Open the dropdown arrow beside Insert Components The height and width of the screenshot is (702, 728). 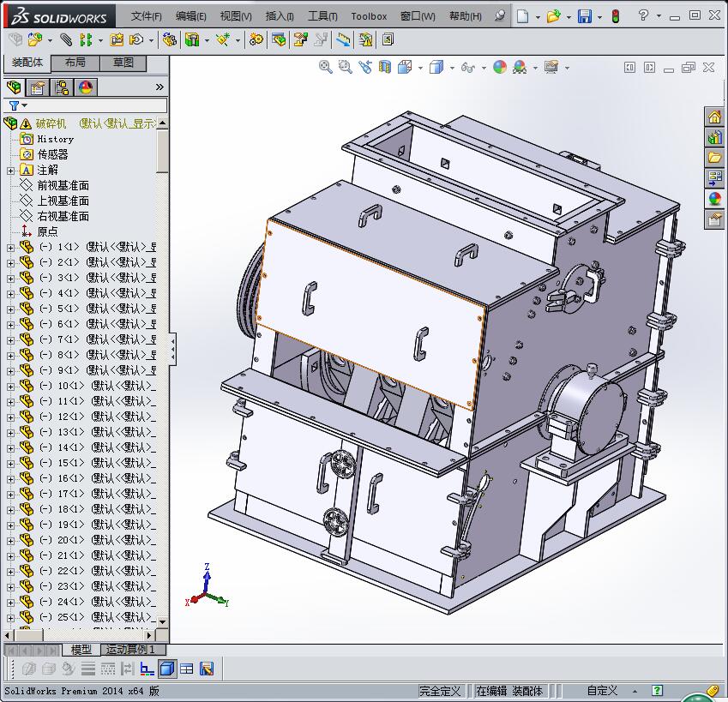point(50,41)
